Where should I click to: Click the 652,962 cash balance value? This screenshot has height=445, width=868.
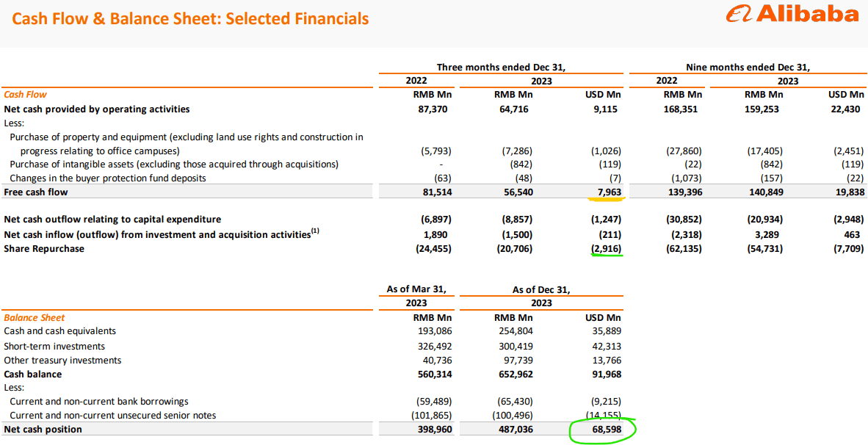click(x=516, y=374)
